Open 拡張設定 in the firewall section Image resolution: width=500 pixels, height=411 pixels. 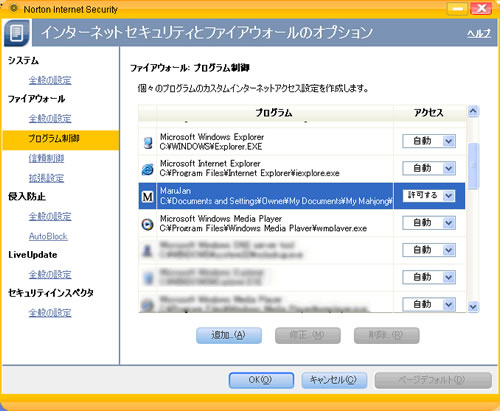click(x=46, y=178)
